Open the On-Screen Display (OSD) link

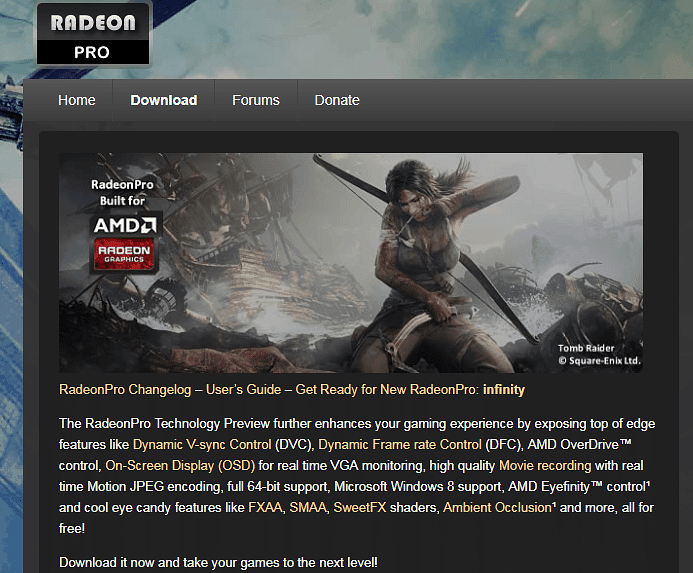click(180, 466)
